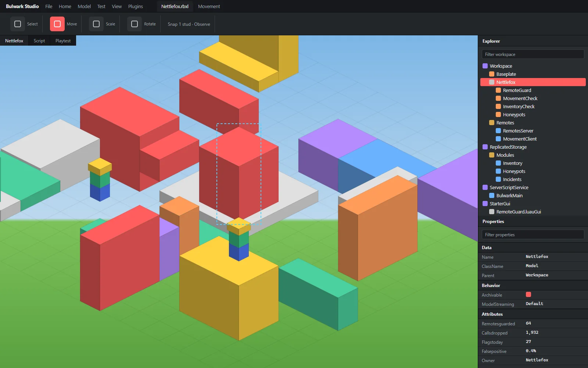Open the Test menu
The height and width of the screenshot is (368, 588).
(101, 6)
